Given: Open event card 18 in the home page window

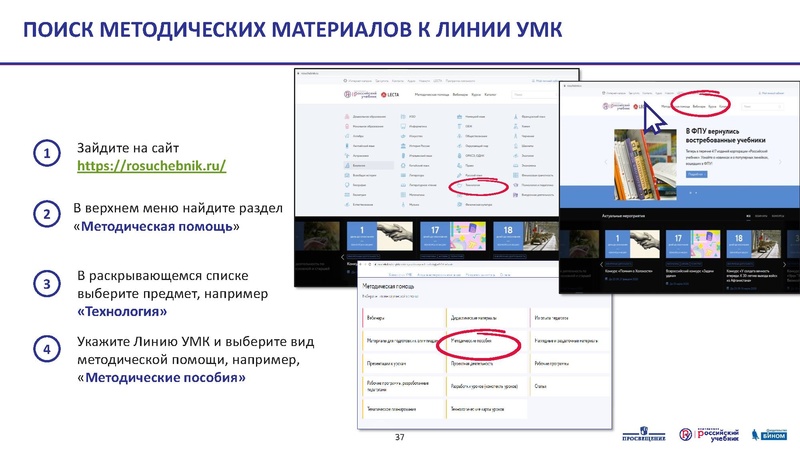Looking at the screenshot, I should point(754,244).
